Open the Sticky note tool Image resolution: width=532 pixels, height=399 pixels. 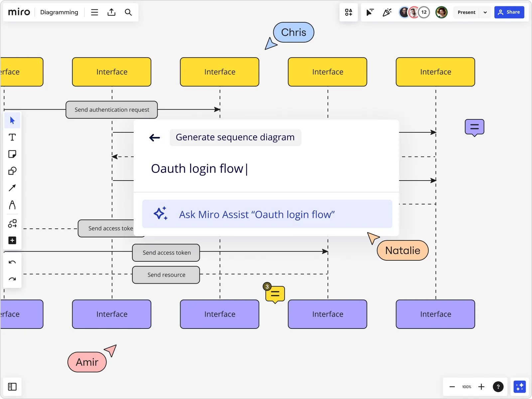coord(12,154)
